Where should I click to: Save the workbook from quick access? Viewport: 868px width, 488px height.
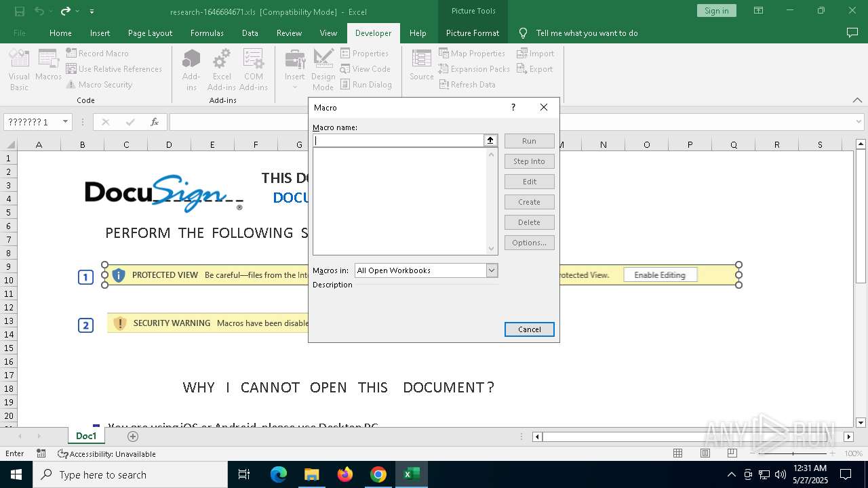coord(19,11)
